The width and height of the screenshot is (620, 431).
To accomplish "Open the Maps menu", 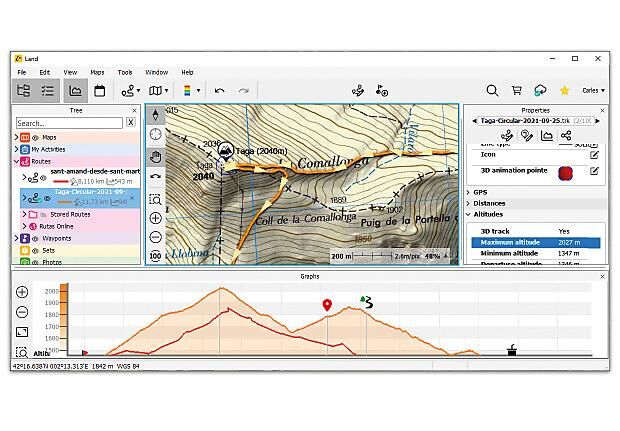I will click(97, 72).
